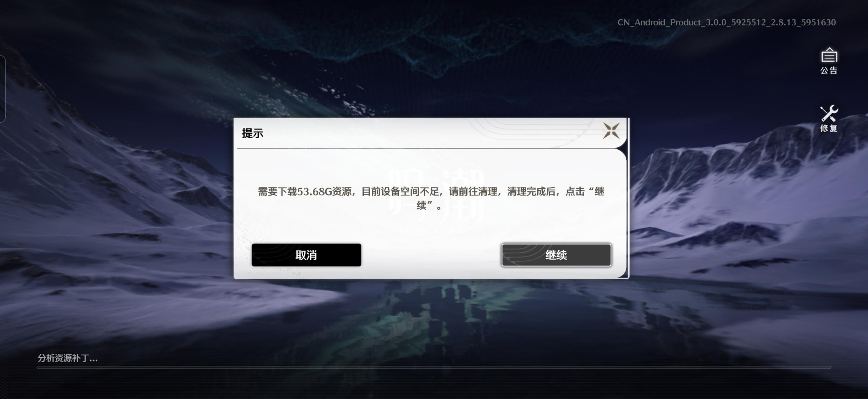Open the partially hidden left edge panel
This screenshot has width=868, height=399.
3,89
